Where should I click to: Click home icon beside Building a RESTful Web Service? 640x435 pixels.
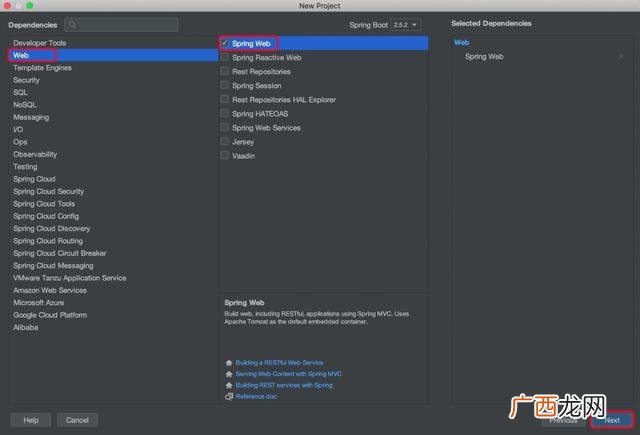[x=229, y=363]
